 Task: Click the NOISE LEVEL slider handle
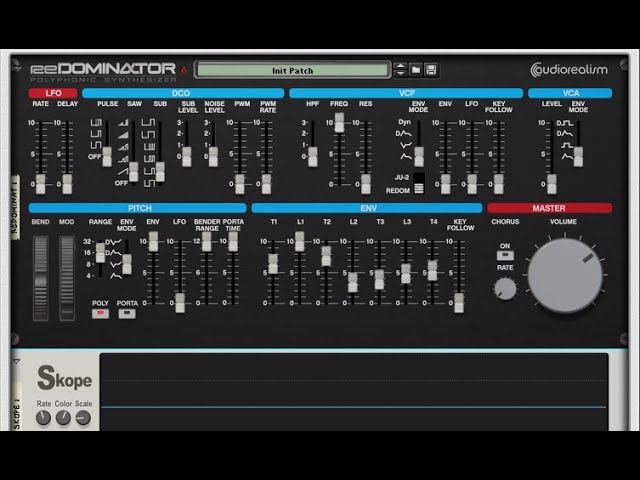click(213, 157)
